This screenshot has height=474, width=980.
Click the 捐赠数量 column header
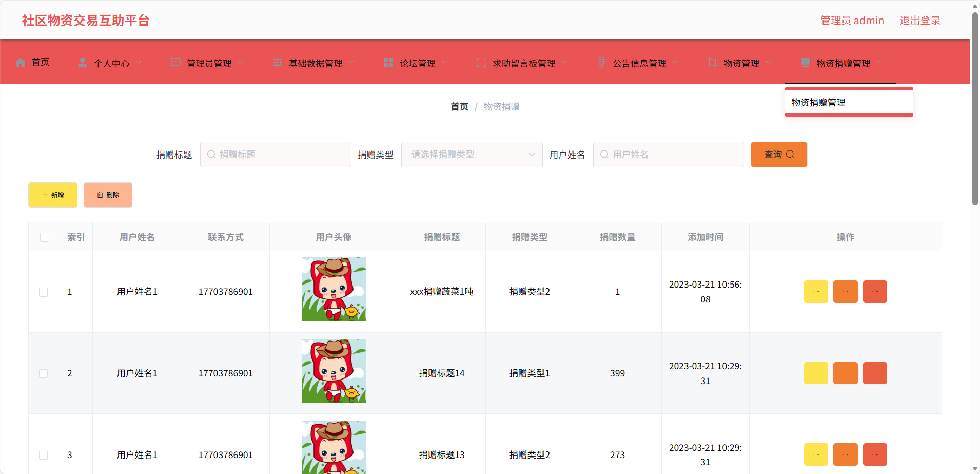click(618, 237)
